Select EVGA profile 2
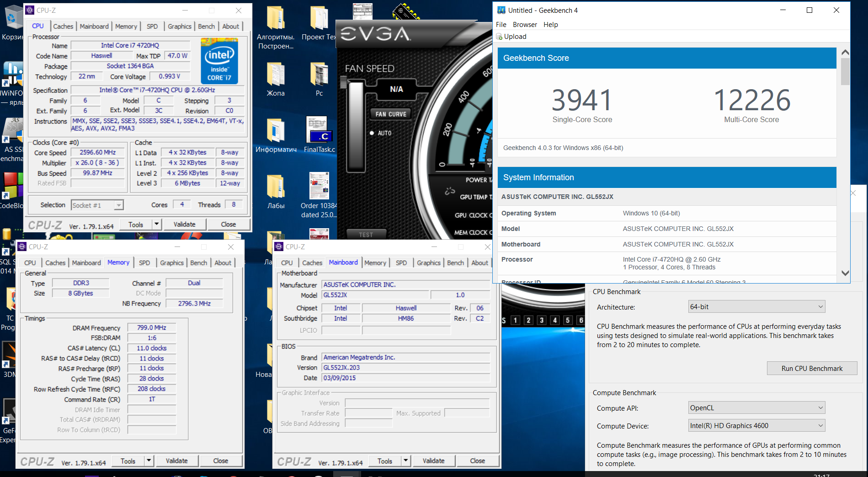Viewport: 868px width, 477px height. pyautogui.click(x=528, y=320)
